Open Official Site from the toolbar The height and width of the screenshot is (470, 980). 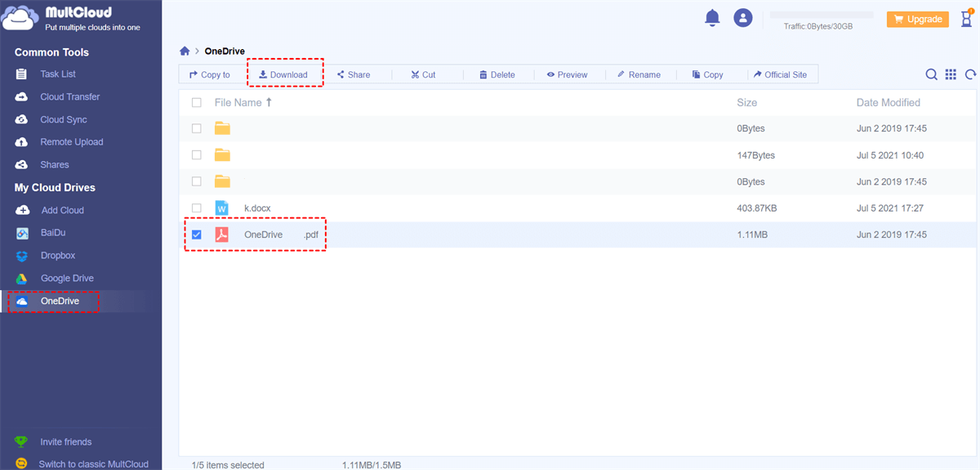click(x=780, y=74)
